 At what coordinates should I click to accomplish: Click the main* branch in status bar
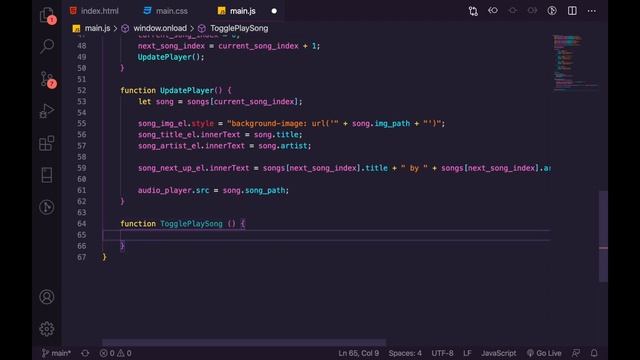pos(57,353)
